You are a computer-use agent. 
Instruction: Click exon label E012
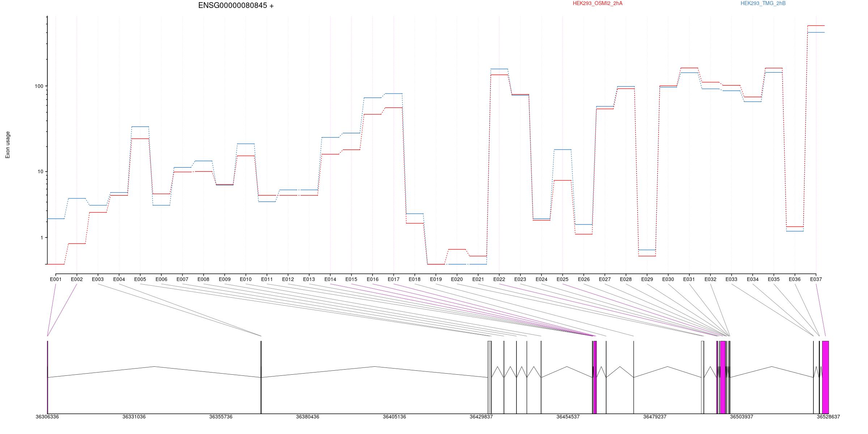(288, 279)
